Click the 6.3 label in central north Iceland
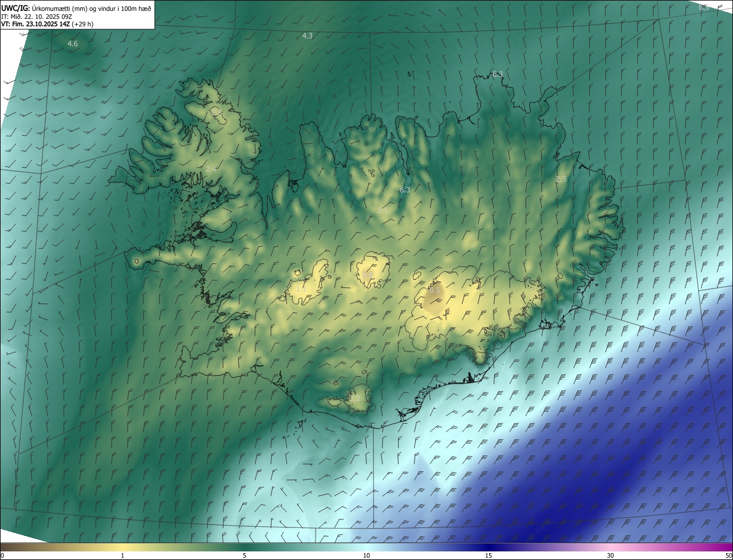 click(405, 190)
